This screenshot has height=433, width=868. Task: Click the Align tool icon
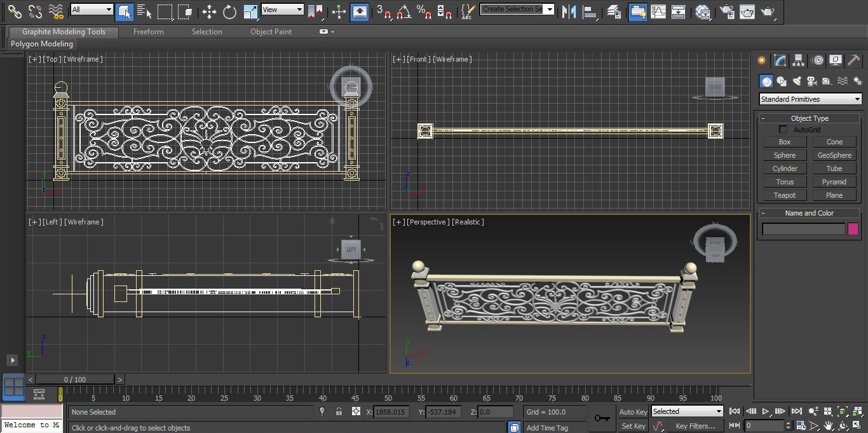tap(590, 11)
